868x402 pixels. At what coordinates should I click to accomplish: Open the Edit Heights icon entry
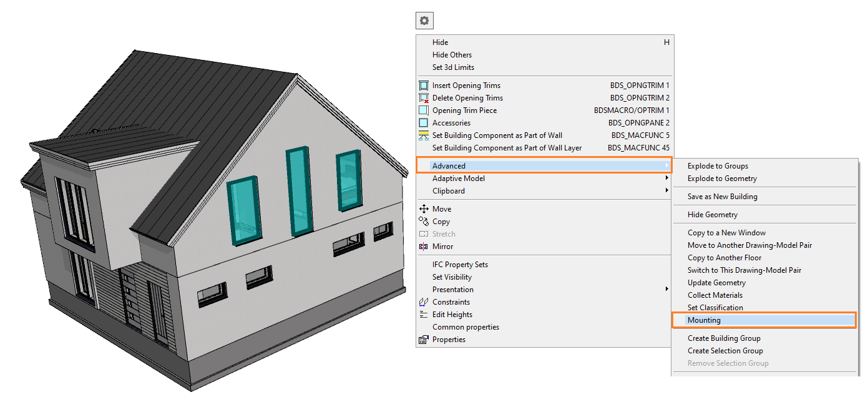coord(424,315)
